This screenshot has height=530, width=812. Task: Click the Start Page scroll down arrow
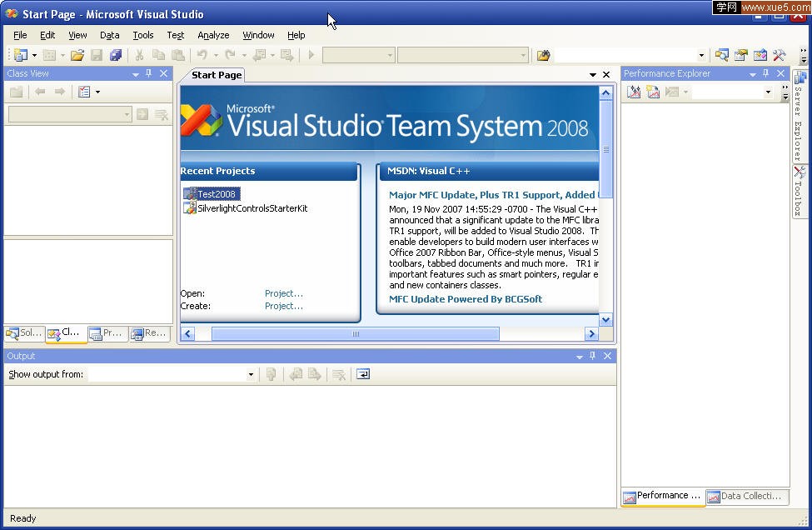tap(606, 320)
